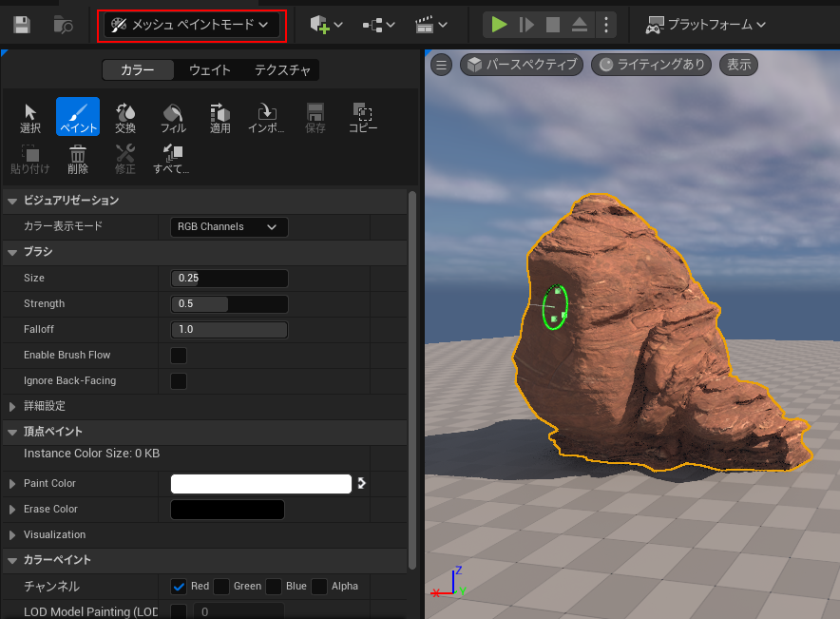Switch to the テクスチャ tab
The width and height of the screenshot is (840, 619).
[x=282, y=70]
